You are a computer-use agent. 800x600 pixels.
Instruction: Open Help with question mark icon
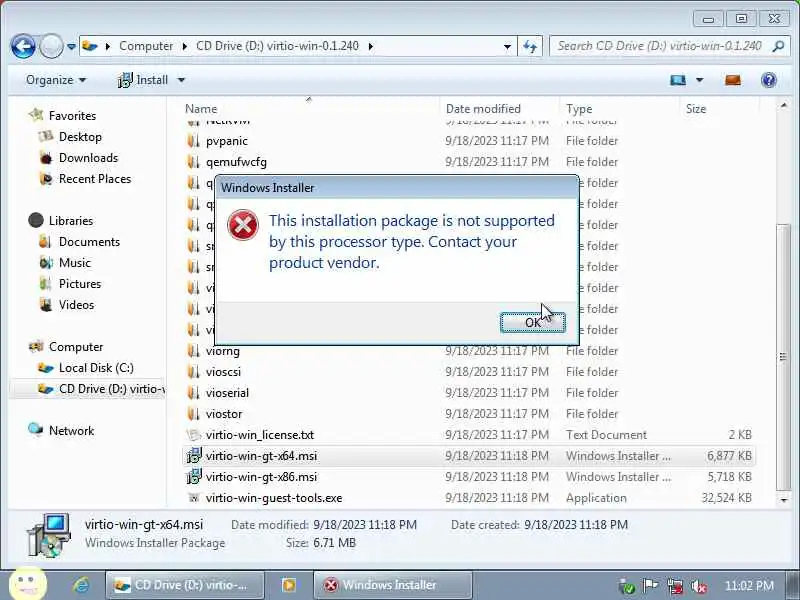[x=768, y=80]
